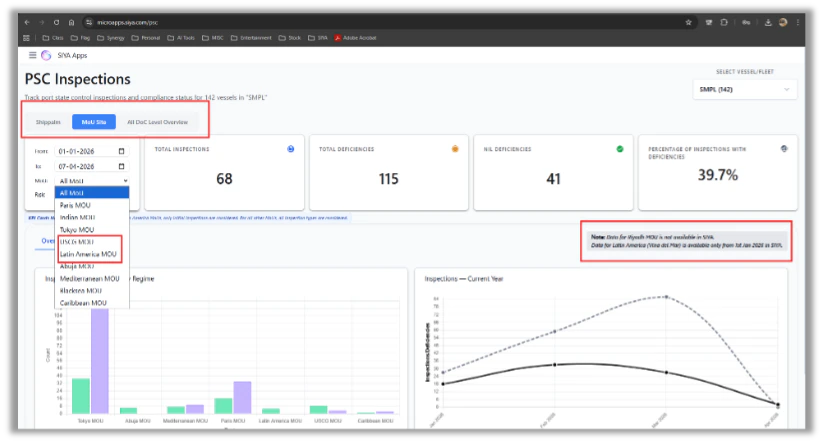The image size is (825, 443).
Task: Bookmark this page with the star icon
Action: click(688, 23)
